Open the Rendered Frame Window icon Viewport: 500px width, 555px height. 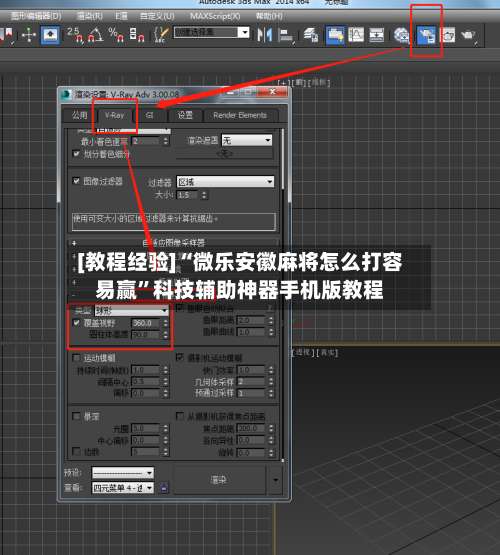click(x=448, y=35)
